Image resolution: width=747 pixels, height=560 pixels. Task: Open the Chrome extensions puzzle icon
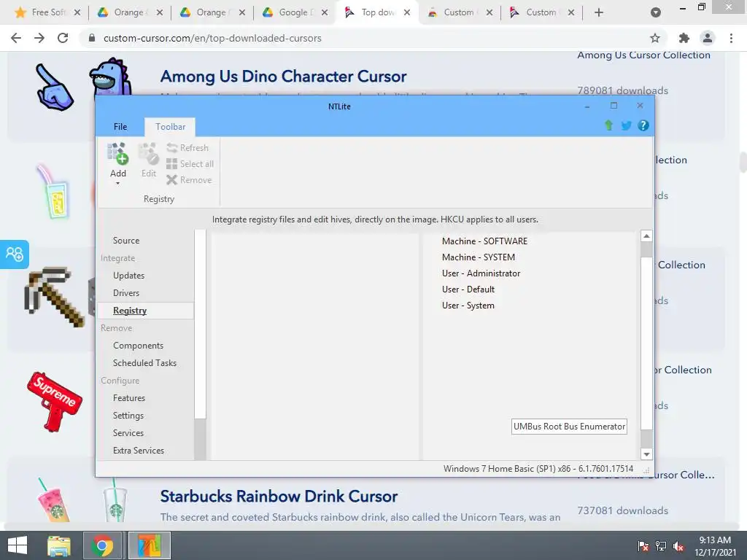tap(684, 38)
